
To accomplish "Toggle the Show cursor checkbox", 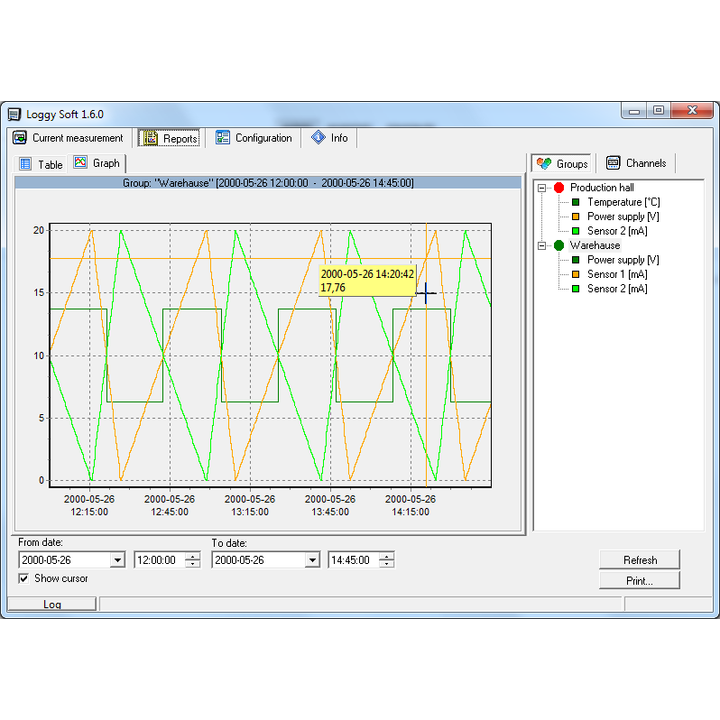I will [x=24, y=578].
